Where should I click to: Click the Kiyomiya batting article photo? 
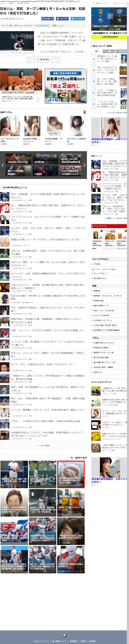17,41
